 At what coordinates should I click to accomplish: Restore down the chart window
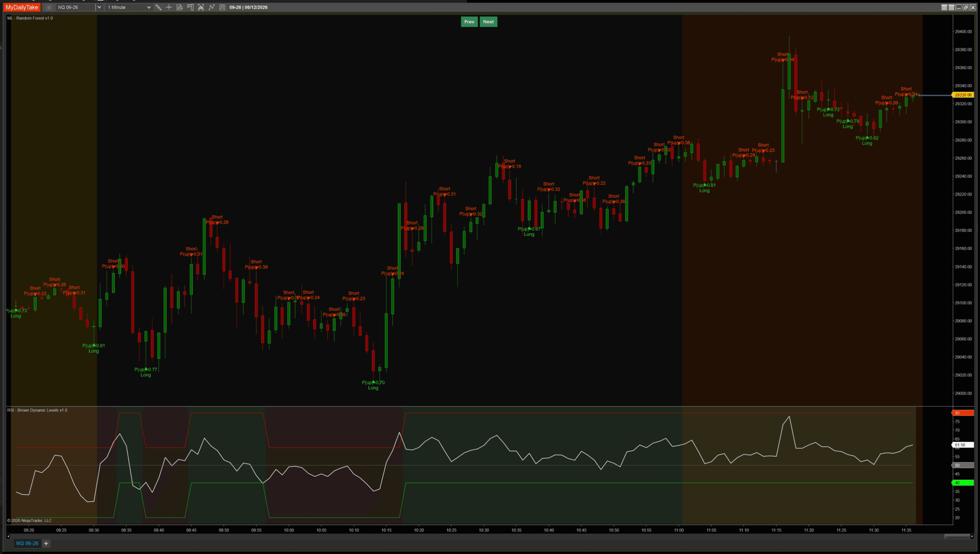coord(966,7)
